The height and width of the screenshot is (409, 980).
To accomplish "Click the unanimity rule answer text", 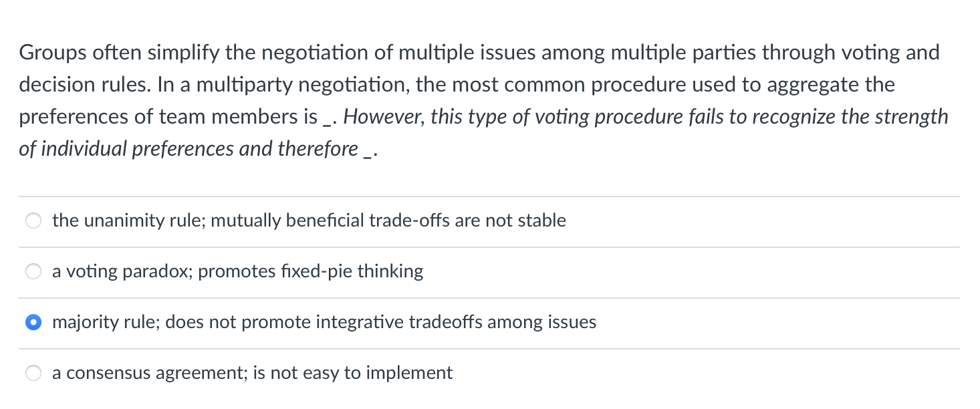I will [x=309, y=220].
